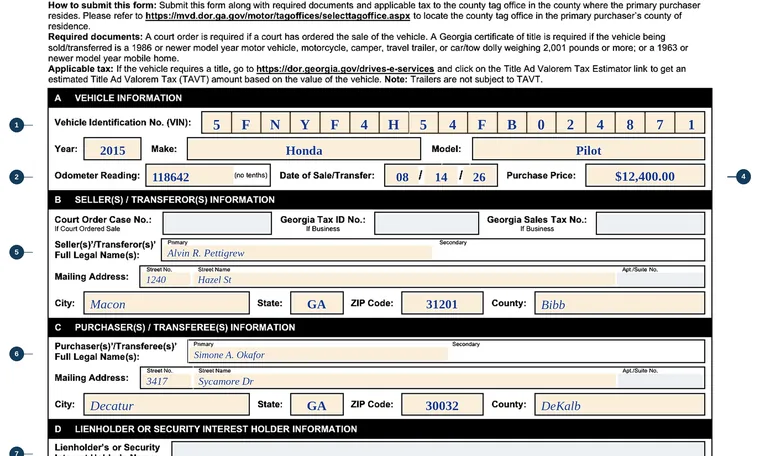Click the VIN box containing the letter Y
760x456 pixels.
coord(305,124)
